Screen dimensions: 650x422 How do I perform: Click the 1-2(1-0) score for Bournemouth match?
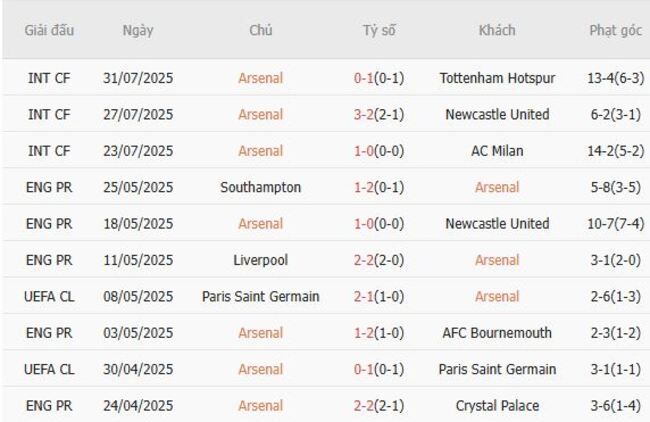[x=379, y=333]
